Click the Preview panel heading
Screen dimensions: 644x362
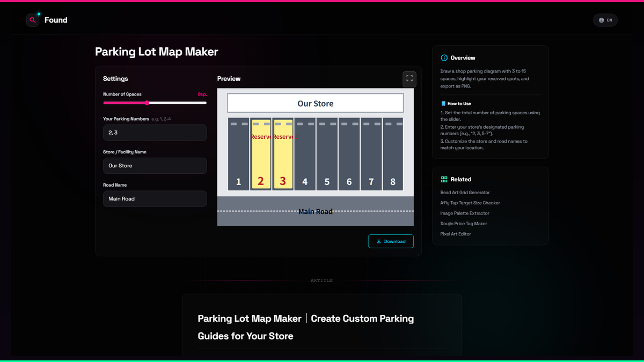click(229, 79)
